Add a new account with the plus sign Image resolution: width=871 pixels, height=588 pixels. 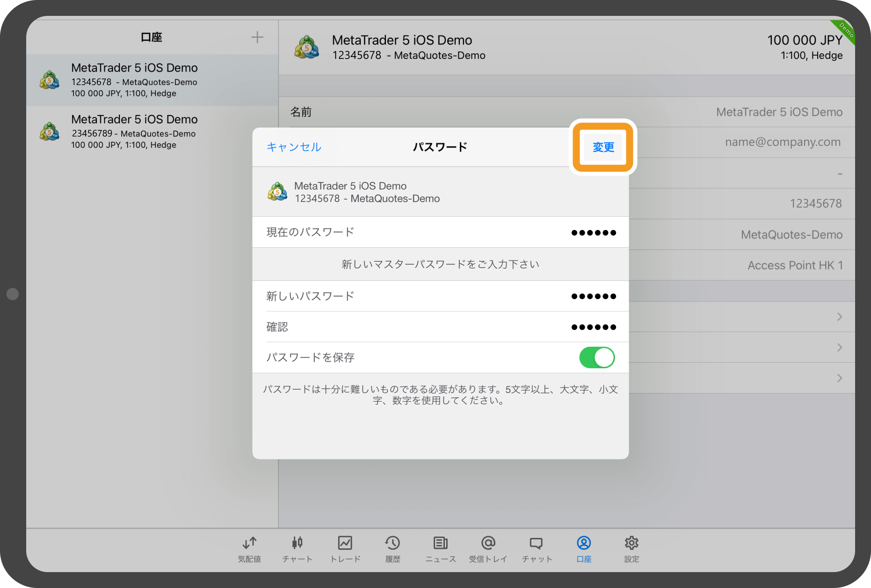pos(257,37)
